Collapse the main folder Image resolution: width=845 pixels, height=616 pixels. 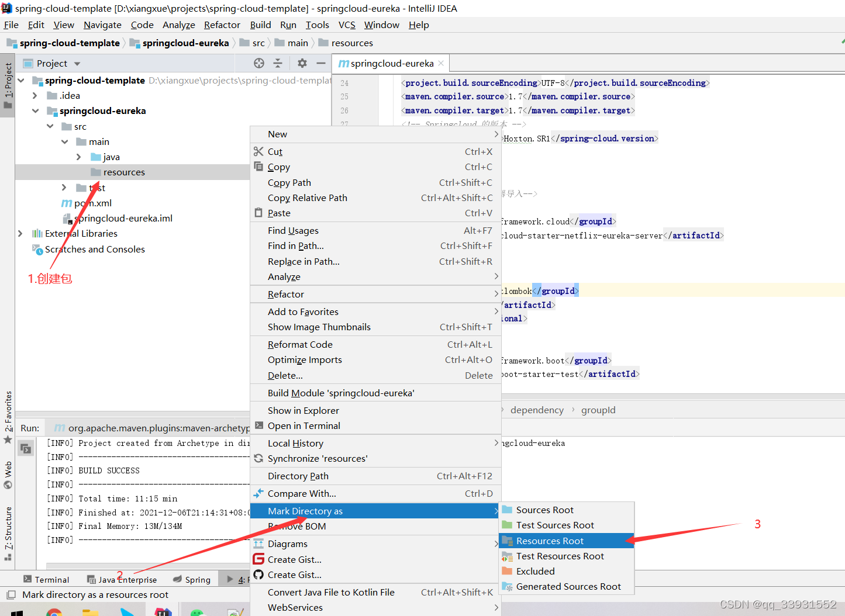[x=65, y=141]
